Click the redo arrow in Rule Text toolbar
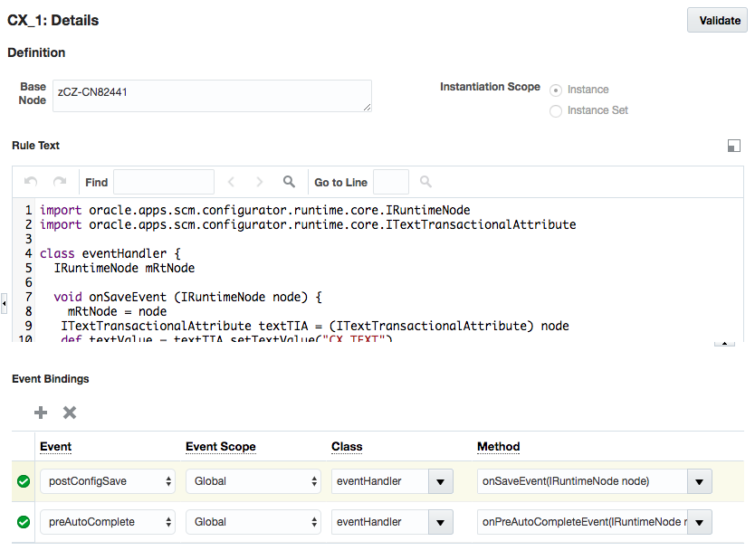The width and height of the screenshot is (755, 560). coord(60,182)
